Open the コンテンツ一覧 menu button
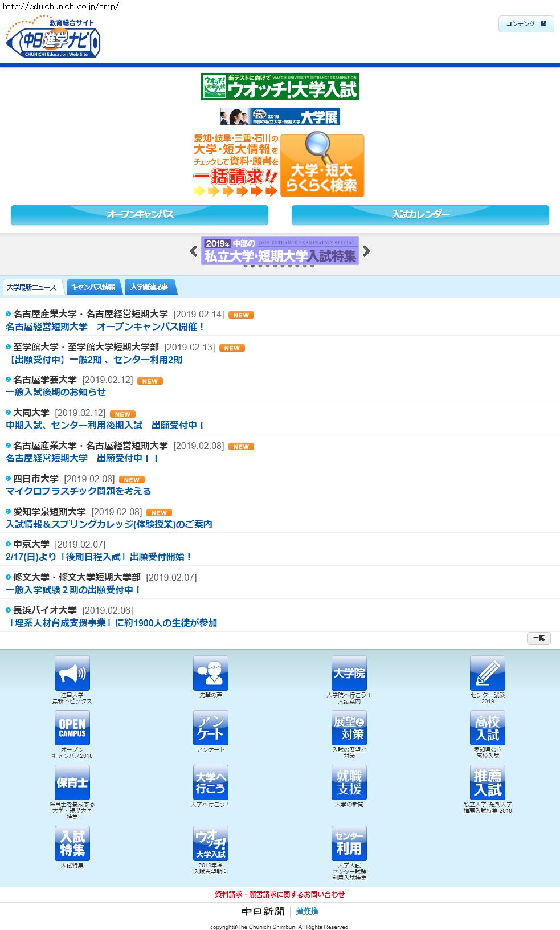560x930 pixels. [526, 23]
